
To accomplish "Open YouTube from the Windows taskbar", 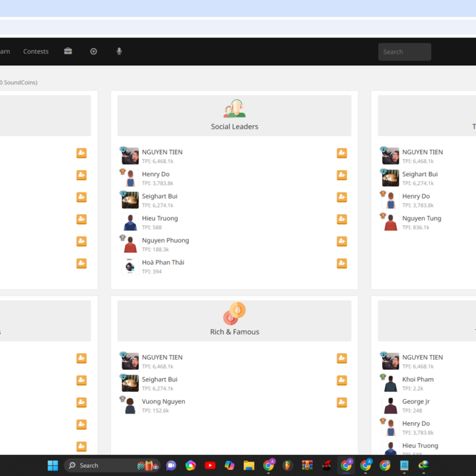I will [210, 466].
